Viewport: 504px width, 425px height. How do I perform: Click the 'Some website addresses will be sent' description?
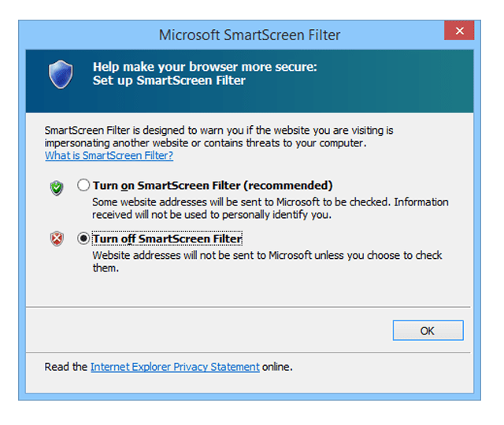270,208
